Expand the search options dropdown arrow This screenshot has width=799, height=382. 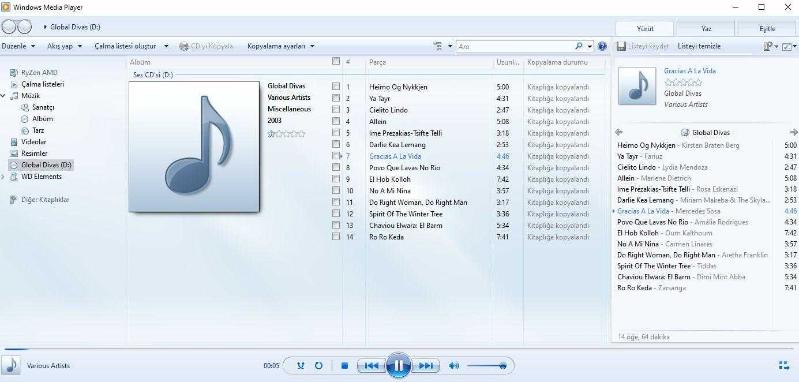coord(590,46)
